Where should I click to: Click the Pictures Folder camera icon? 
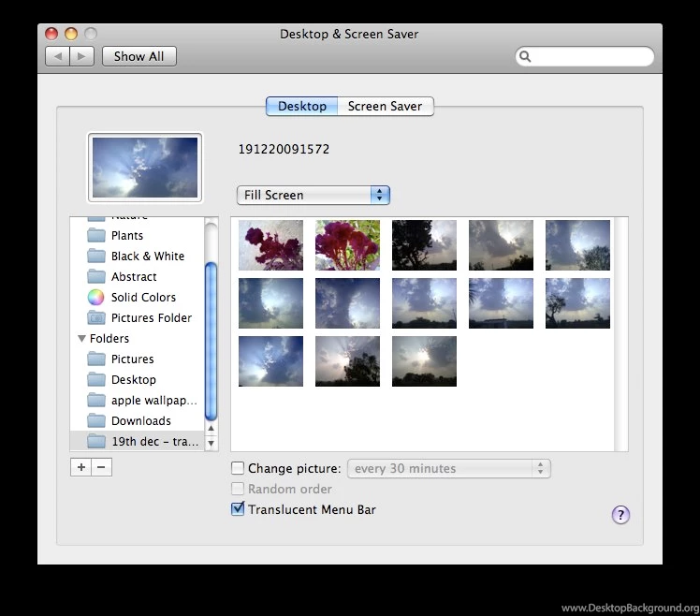coord(96,317)
